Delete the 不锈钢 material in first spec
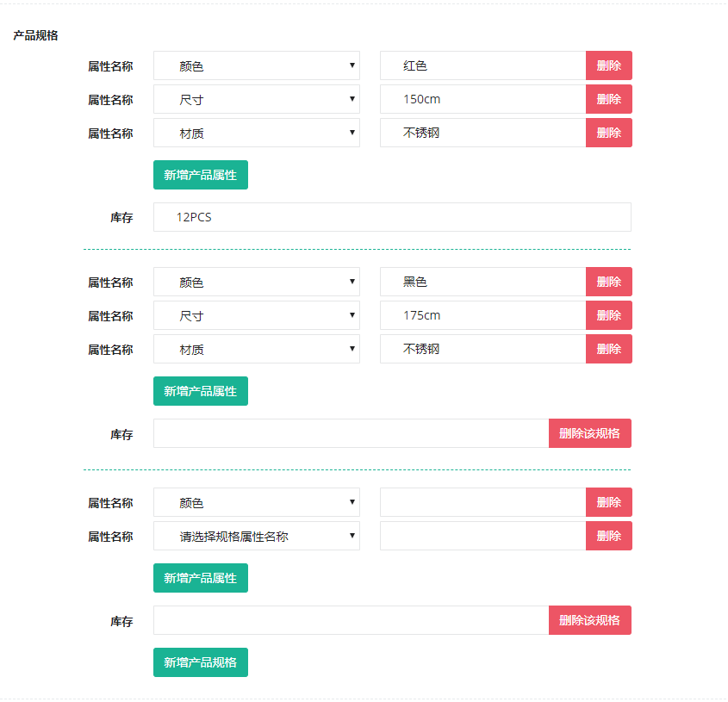 click(x=609, y=133)
